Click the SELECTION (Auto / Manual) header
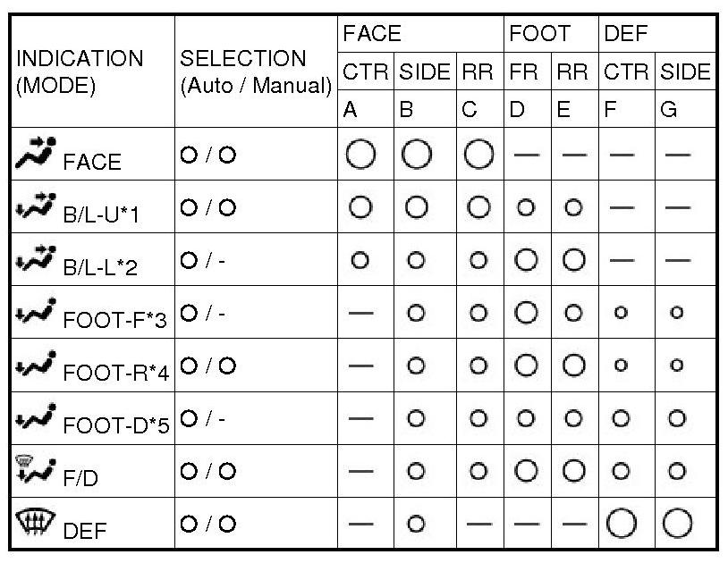Viewport: 728px width, 563px height. (x=255, y=71)
